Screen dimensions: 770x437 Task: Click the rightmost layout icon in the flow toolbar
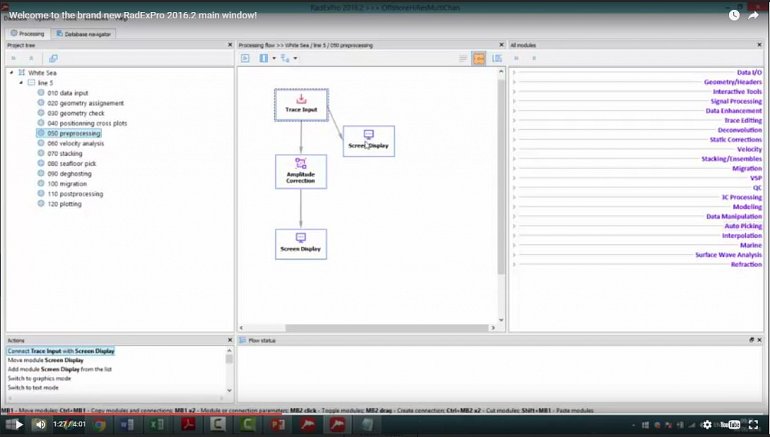click(497, 58)
